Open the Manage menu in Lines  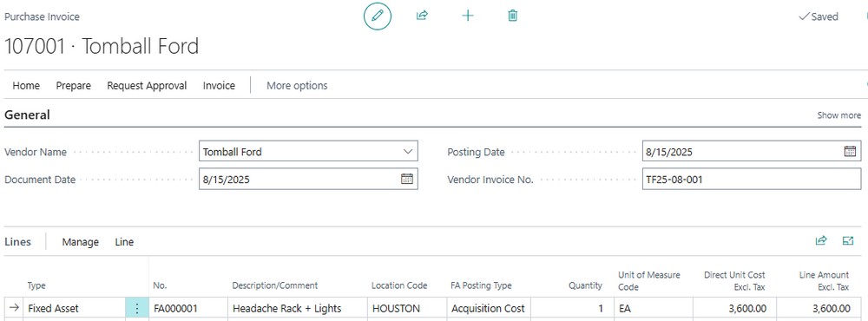pos(80,242)
